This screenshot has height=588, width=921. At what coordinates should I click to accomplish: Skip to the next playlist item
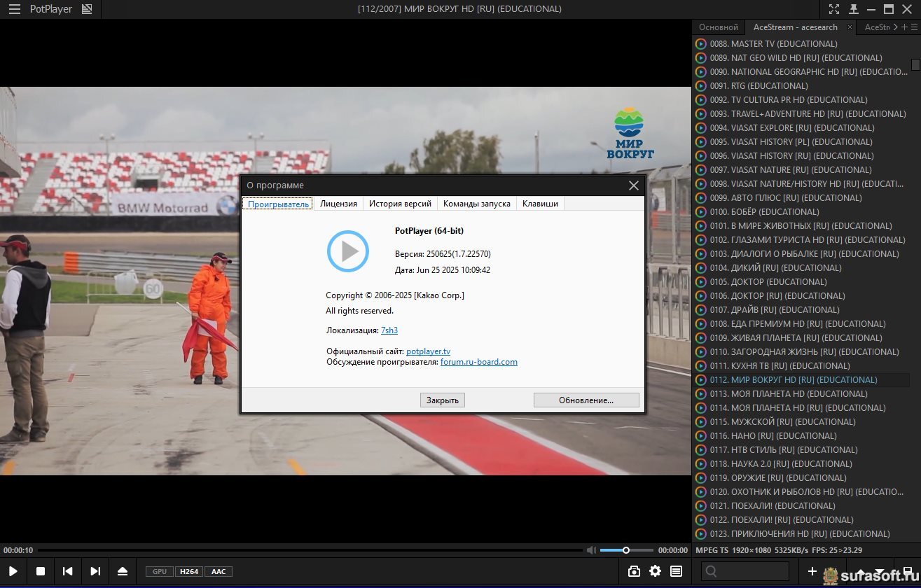tap(95, 571)
